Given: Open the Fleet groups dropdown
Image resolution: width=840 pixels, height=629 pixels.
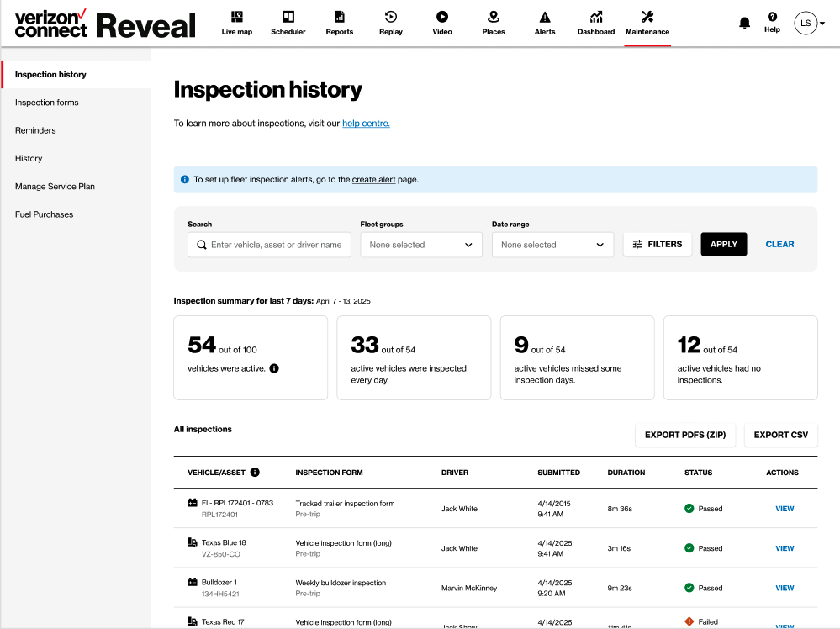Looking at the screenshot, I should 421,245.
